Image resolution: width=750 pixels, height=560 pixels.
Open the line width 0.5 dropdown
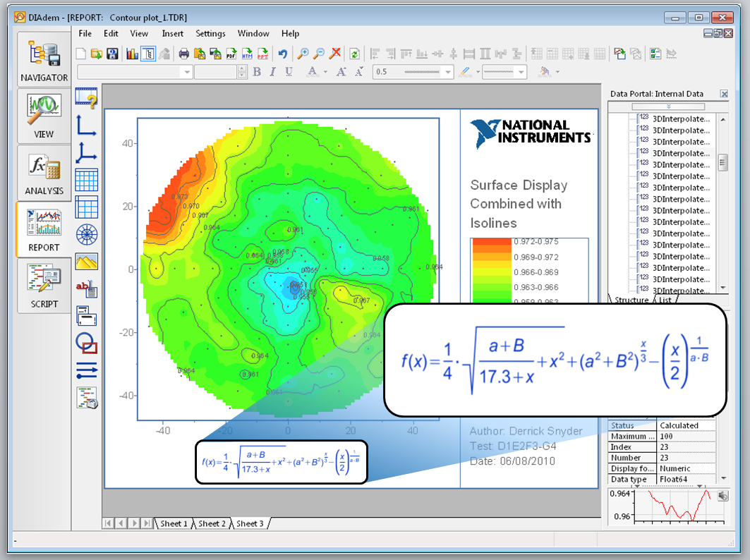coord(447,72)
